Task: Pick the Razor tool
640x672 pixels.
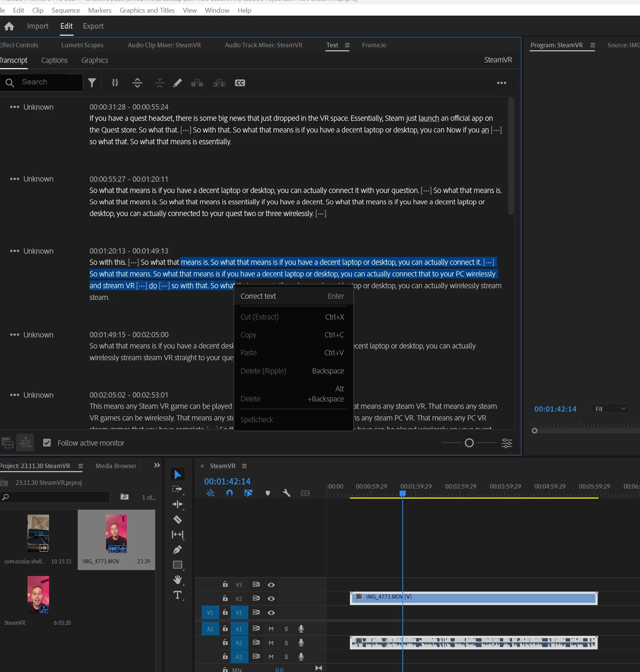Action: point(178,519)
